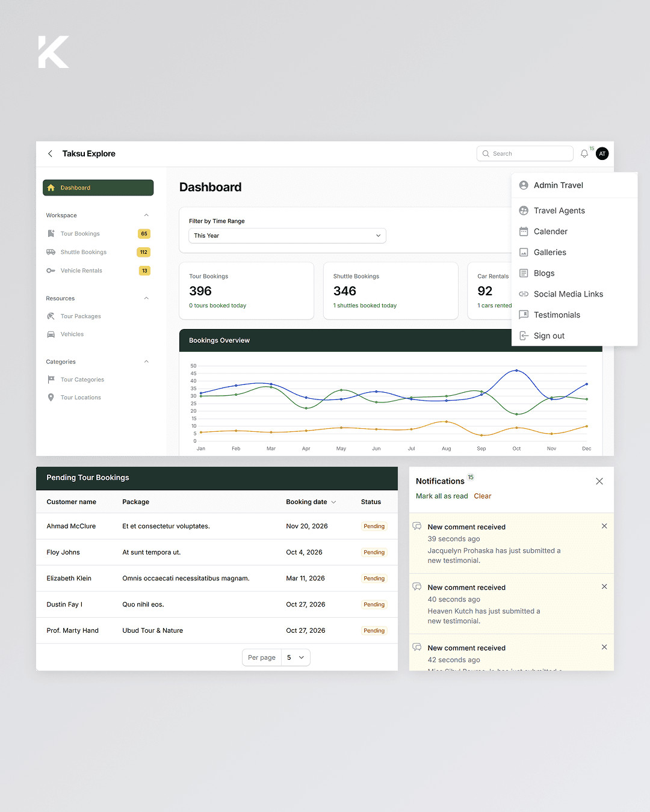Click the Search input field
Viewport: 650px width, 812px height.
[525, 154]
